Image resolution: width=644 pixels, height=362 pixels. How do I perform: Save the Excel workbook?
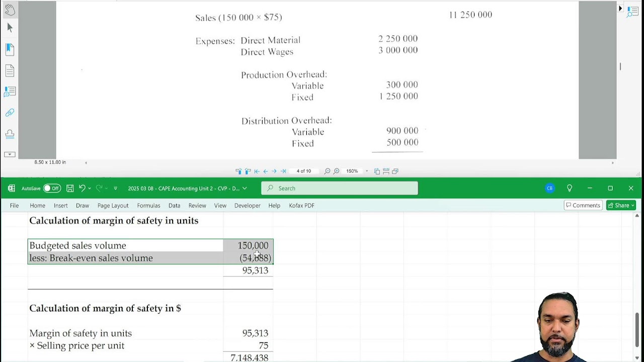point(70,189)
